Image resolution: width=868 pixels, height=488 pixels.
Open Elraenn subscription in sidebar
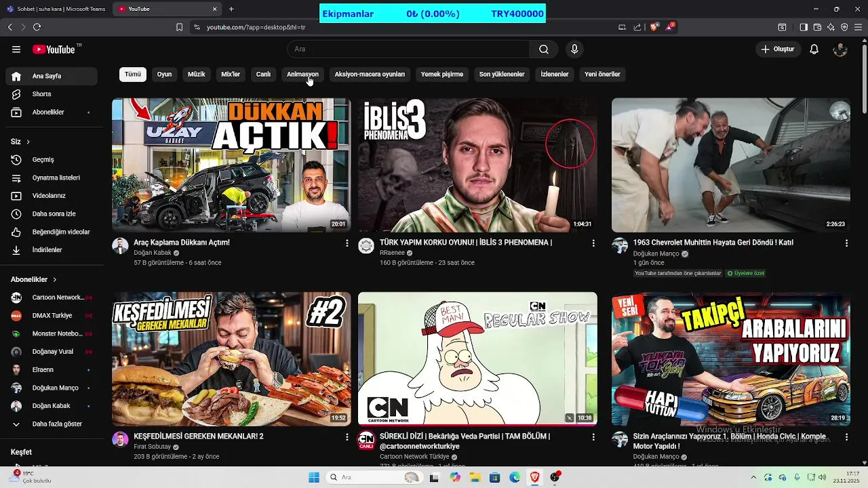click(51, 370)
